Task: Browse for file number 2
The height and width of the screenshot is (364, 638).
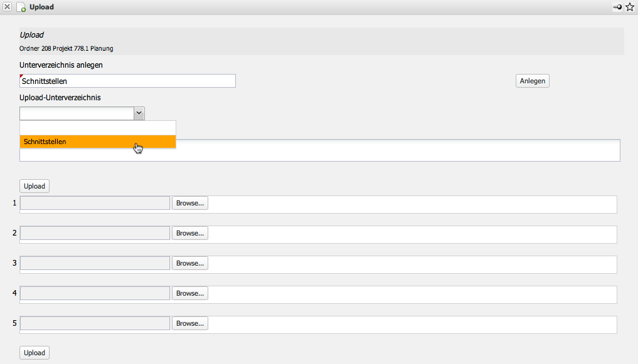Action: 190,233
